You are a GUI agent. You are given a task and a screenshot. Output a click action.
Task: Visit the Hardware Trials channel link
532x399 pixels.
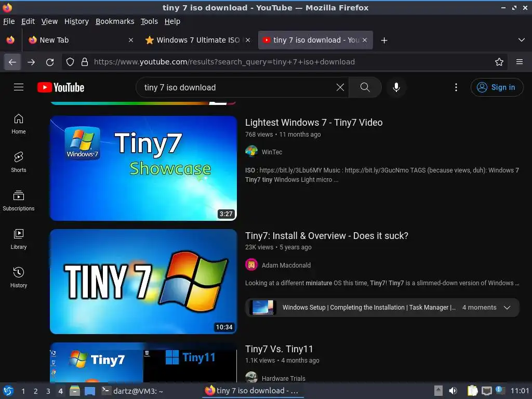[x=283, y=378]
